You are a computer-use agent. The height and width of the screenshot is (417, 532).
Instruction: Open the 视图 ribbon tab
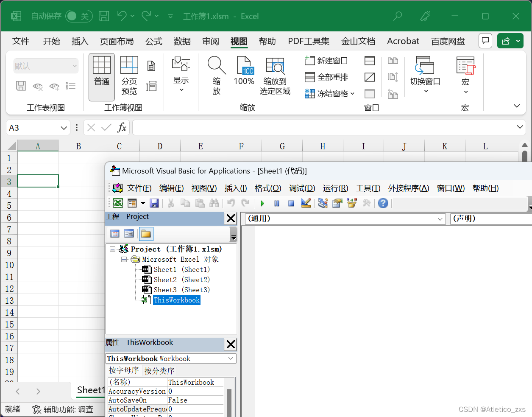pos(239,41)
